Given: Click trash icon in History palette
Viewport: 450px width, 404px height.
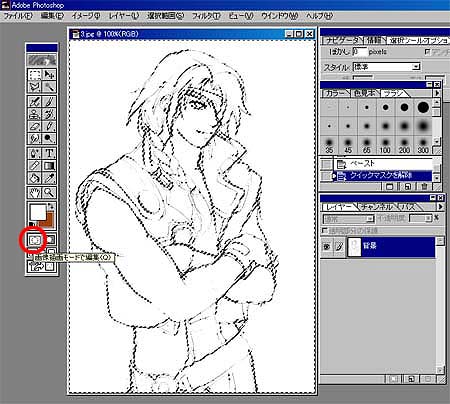Looking at the screenshot, I should [x=424, y=187].
